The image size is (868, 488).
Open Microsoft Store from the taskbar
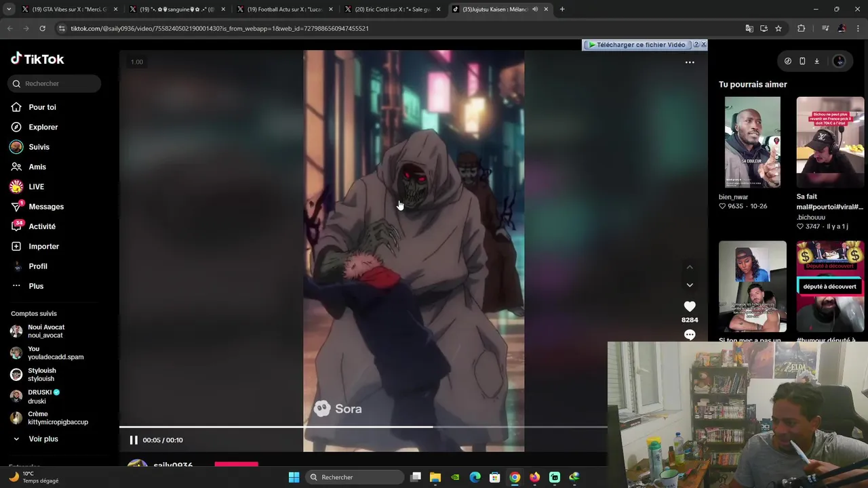[x=495, y=477]
